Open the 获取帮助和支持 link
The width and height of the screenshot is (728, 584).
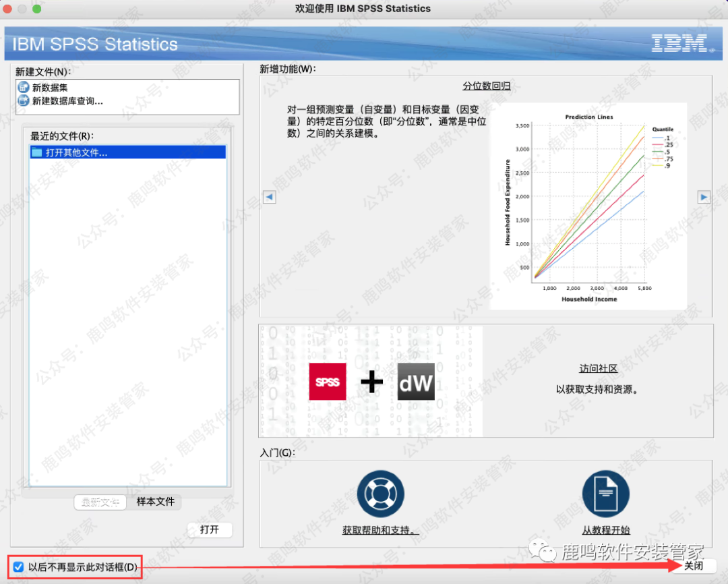[380, 530]
